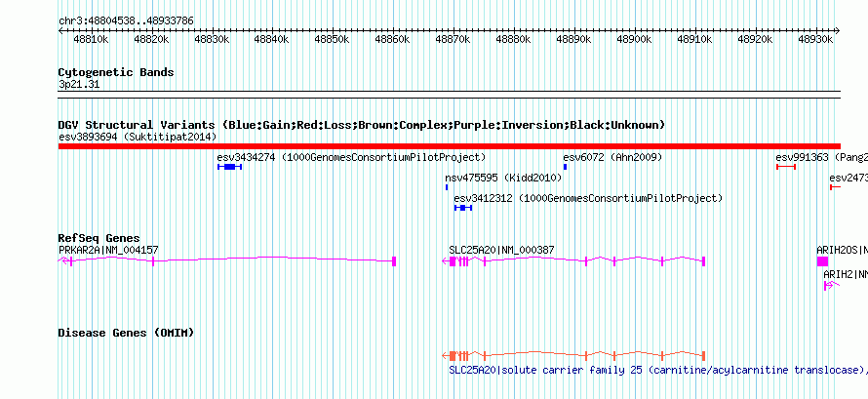The height and width of the screenshot is (399, 868).
Task: Open the SLC25A20 solute carrier family 25 OMIM link
Action: pyautogui.click(x=658, y=370)
